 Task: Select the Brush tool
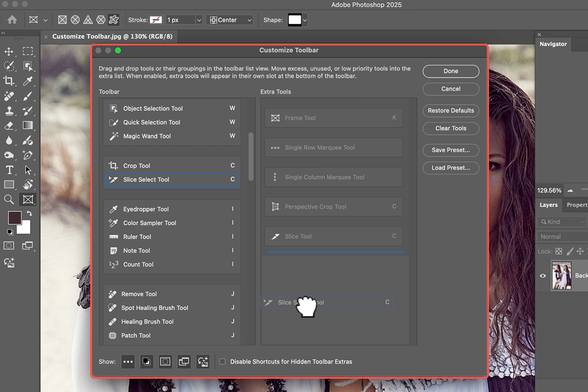(x=27, y=96)
